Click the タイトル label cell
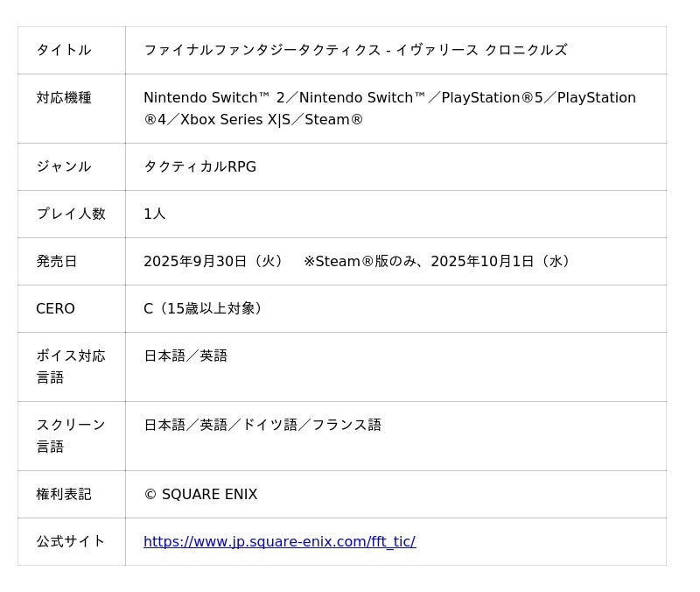 [63, 50]
